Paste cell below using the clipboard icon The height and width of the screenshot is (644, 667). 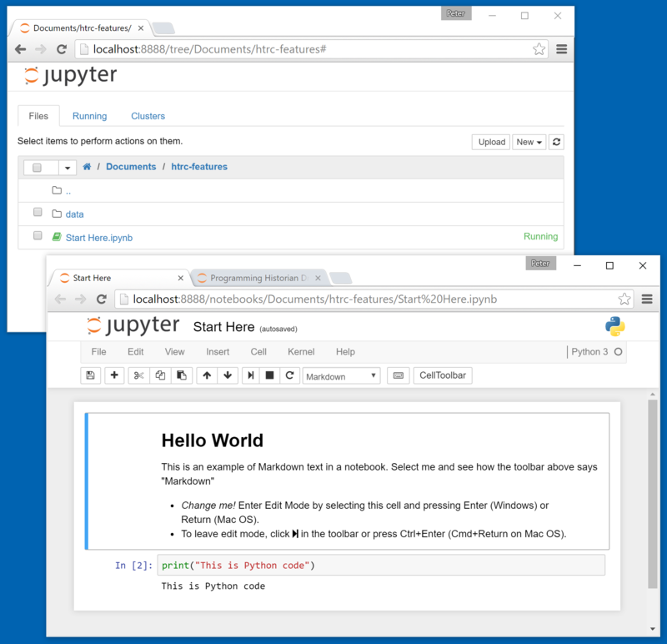pyautogui.click(x=181, y=375)
